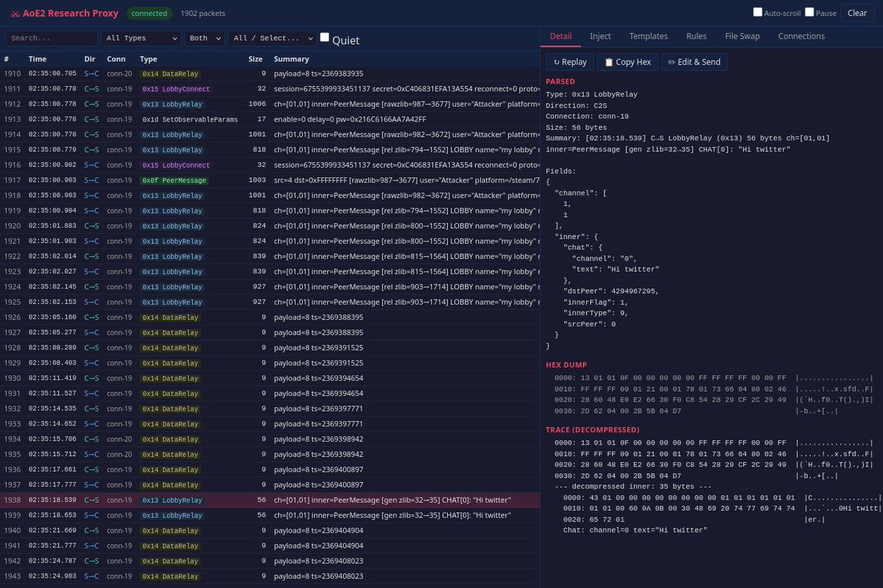883x588 pixels.
Task: Select packet 1917 PeerMessage row
Action: (270, 180)
